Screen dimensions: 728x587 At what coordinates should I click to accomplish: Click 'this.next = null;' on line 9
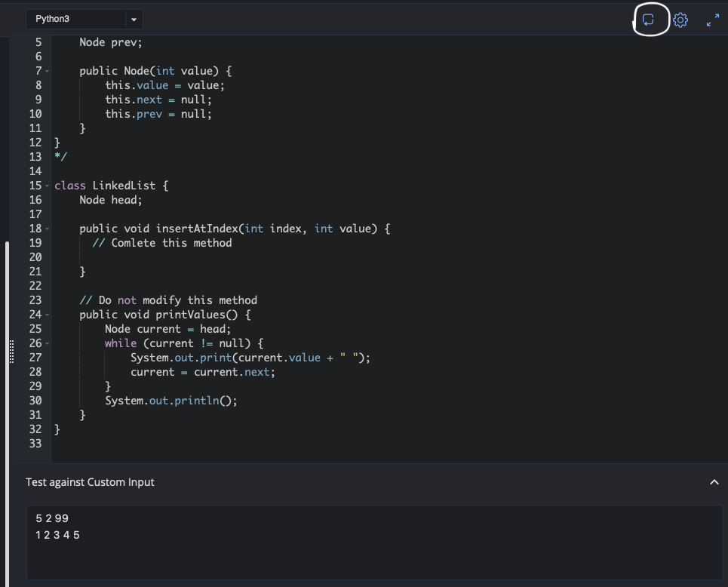[x=158, y=100]
